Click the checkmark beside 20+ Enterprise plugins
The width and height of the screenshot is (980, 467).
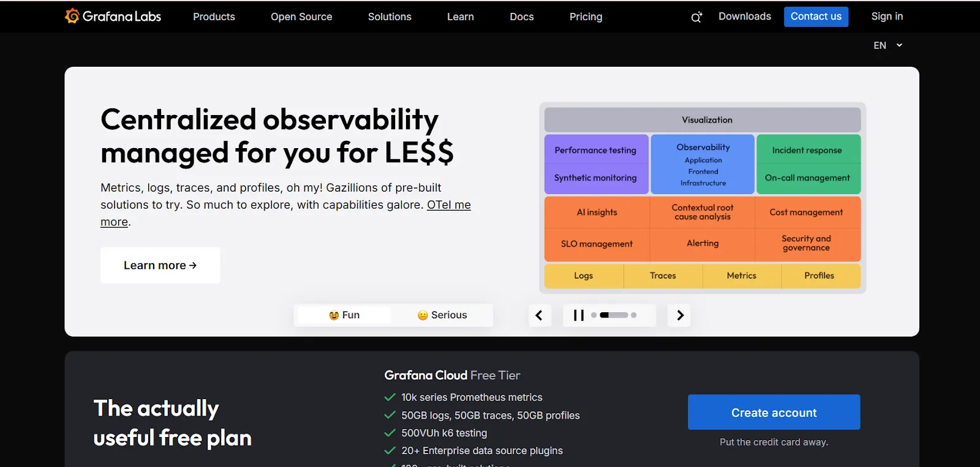coord(390,450)
